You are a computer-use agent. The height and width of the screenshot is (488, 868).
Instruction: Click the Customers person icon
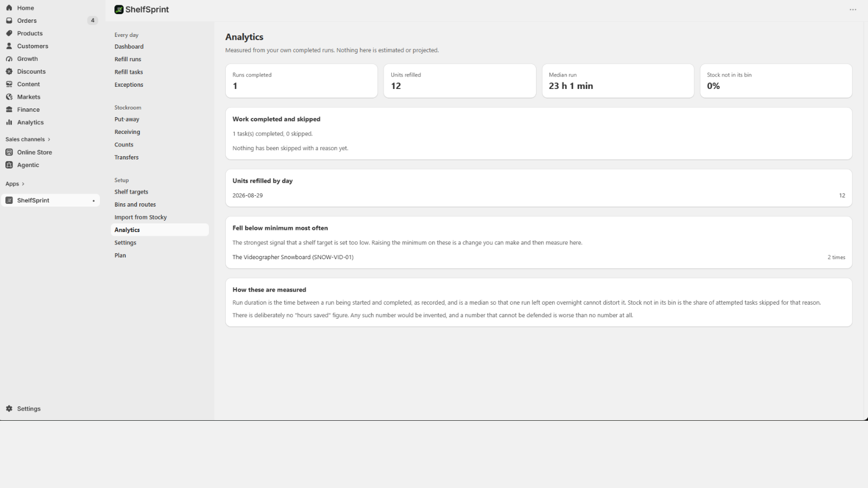(x=9, y=46)
